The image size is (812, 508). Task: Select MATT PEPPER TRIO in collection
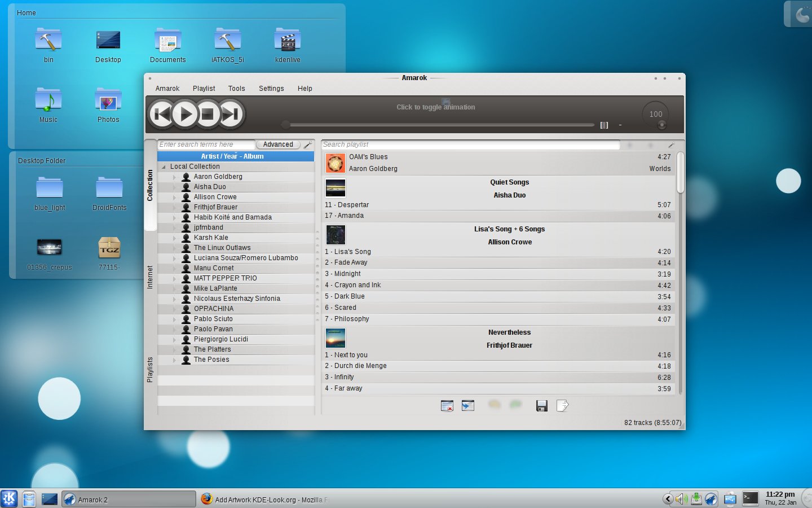(225, 278)
